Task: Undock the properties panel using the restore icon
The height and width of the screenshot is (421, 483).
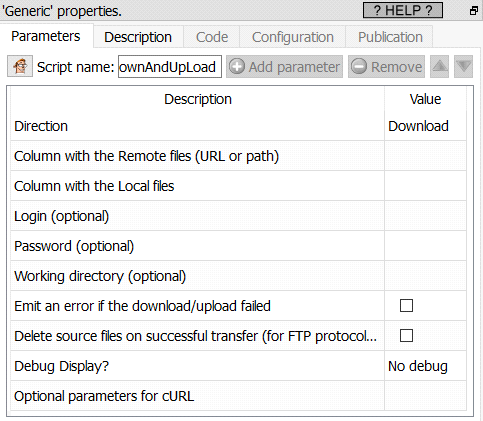Action: [474, 11]
